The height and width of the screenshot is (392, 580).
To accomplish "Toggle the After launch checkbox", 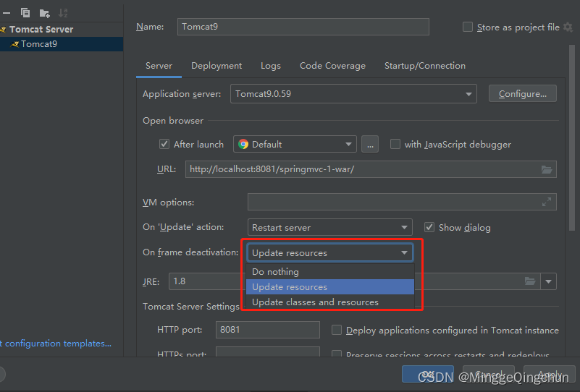I will [x=164, y=144].
